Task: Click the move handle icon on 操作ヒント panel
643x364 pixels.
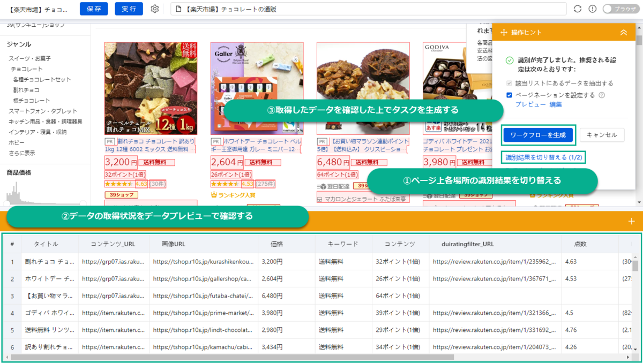Action: coord(504,33)
